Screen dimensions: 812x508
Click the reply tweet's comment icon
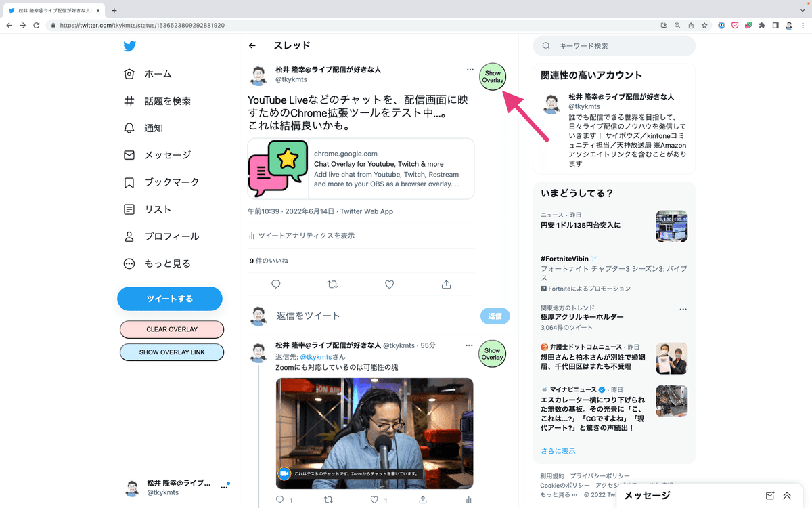pos(280,500)
